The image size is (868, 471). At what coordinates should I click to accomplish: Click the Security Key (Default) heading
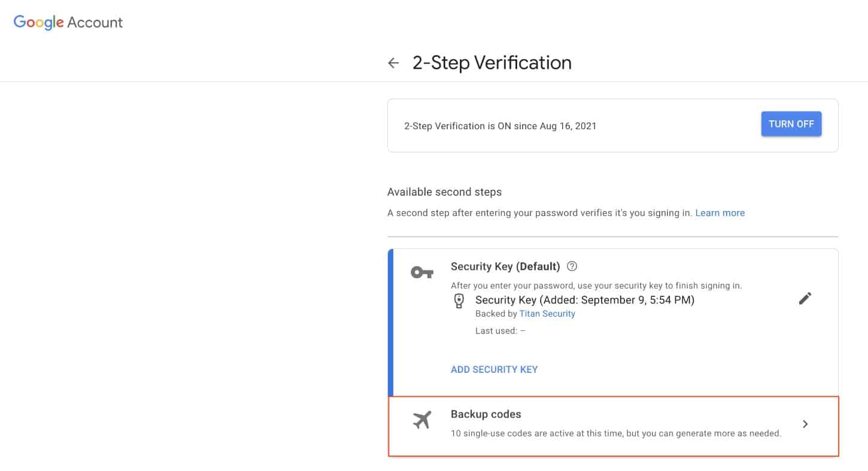pyautogui.click(x=505, y=266)
